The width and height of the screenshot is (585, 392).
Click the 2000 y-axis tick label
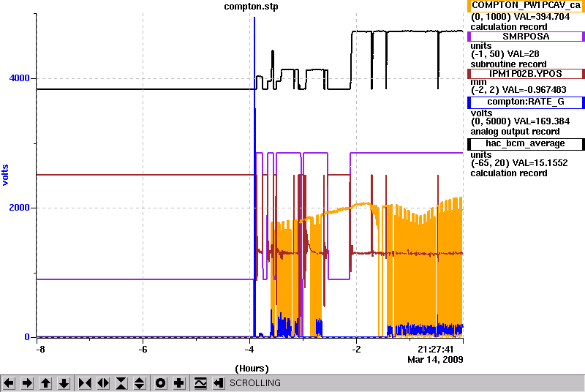19,208
